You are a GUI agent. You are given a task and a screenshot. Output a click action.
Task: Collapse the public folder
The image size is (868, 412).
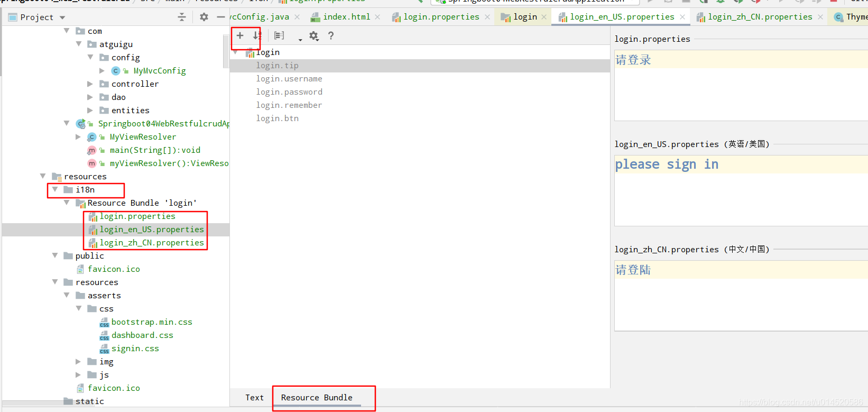[x=55, y=255]
